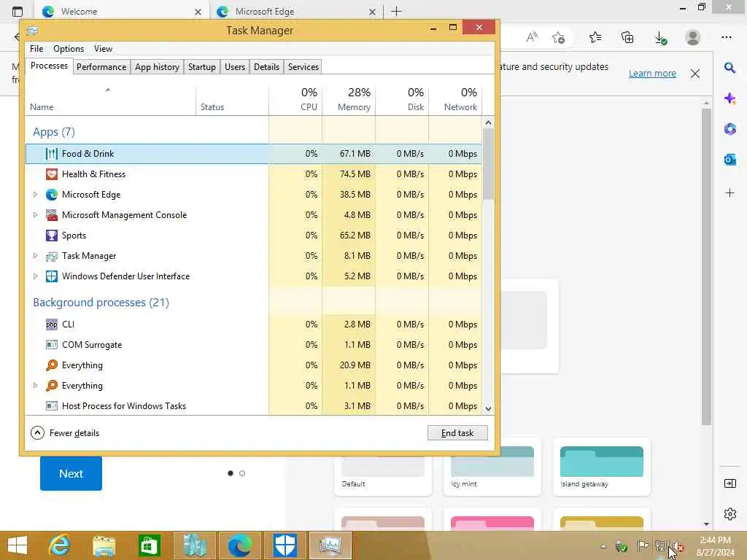Expand the Microsoft Edge process group
The width and height of the screenshot is (747, 560).
pyautogui.click(x=35, y=195)
